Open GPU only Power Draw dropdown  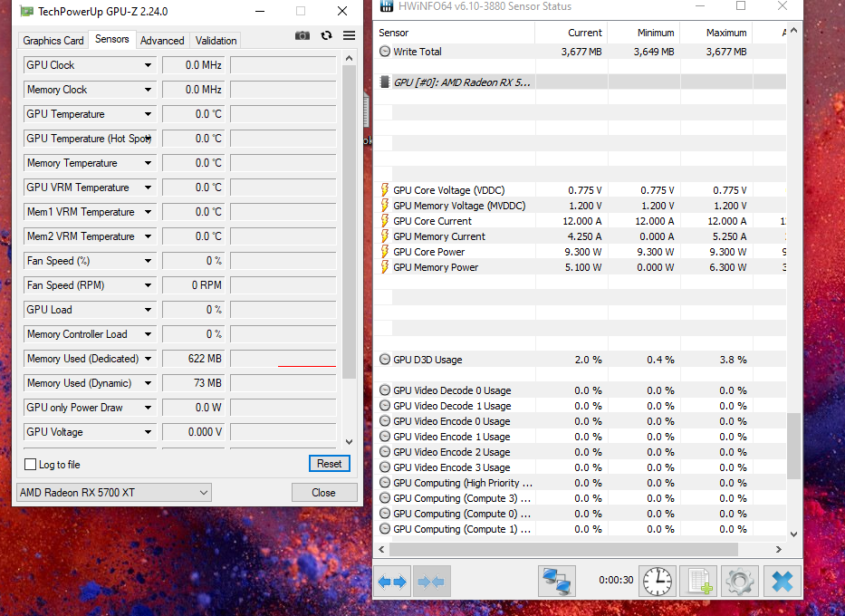point(148,408)
